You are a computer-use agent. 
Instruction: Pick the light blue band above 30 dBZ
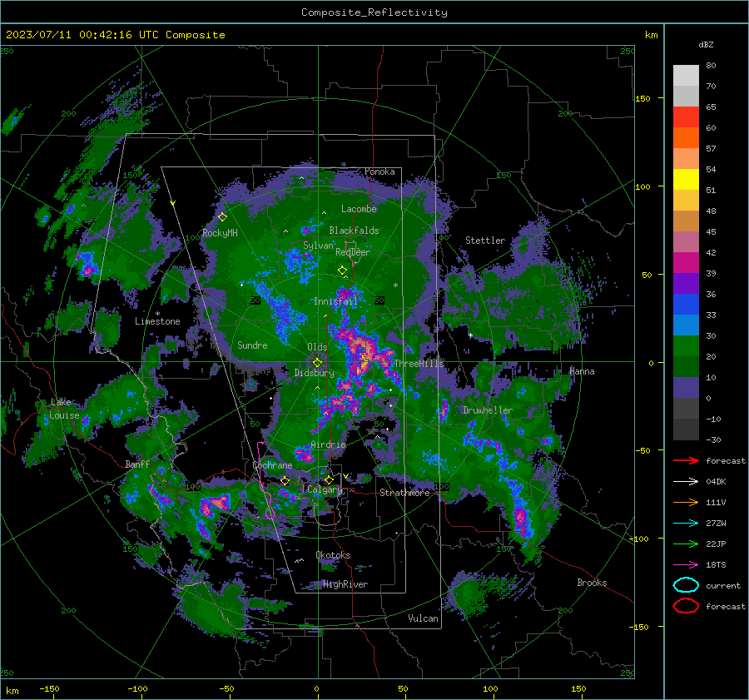[x=686, y=325]
